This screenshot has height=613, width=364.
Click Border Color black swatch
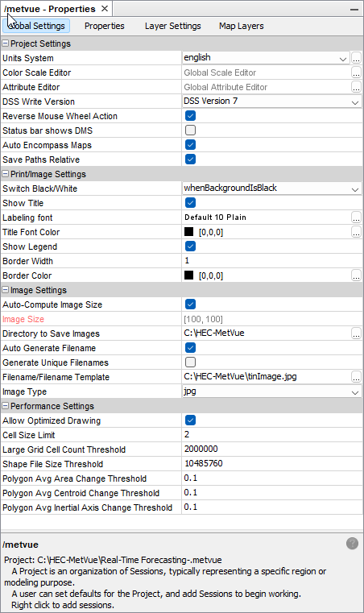[x=188, y=275]
